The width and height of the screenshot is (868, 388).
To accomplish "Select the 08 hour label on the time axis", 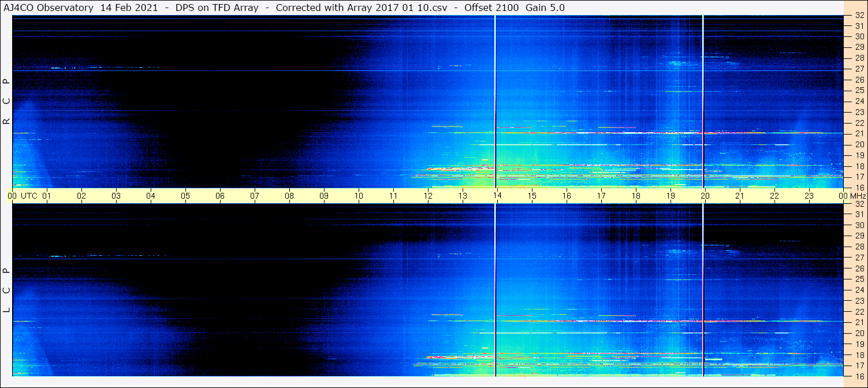I will pyautogui.click(x=289, y=196).
